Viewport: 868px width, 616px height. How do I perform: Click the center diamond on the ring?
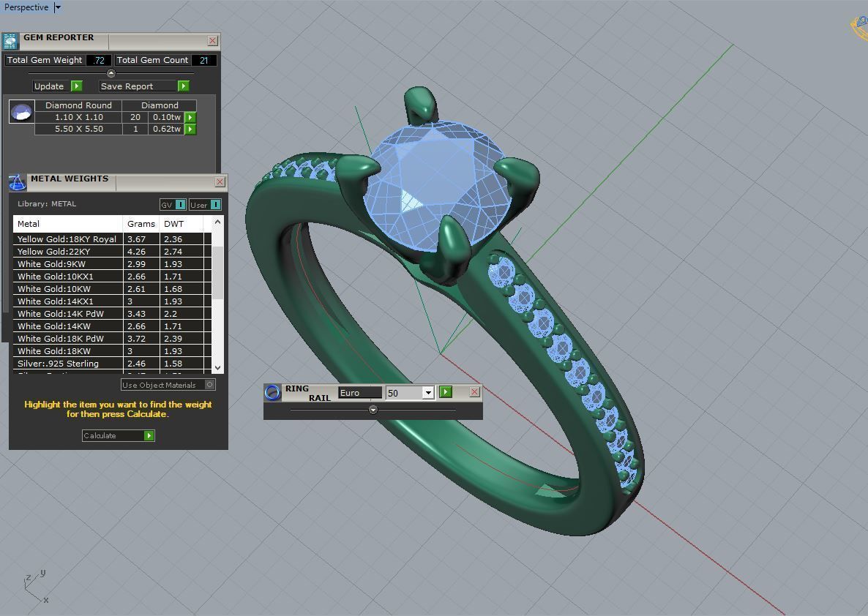(438, 185)
